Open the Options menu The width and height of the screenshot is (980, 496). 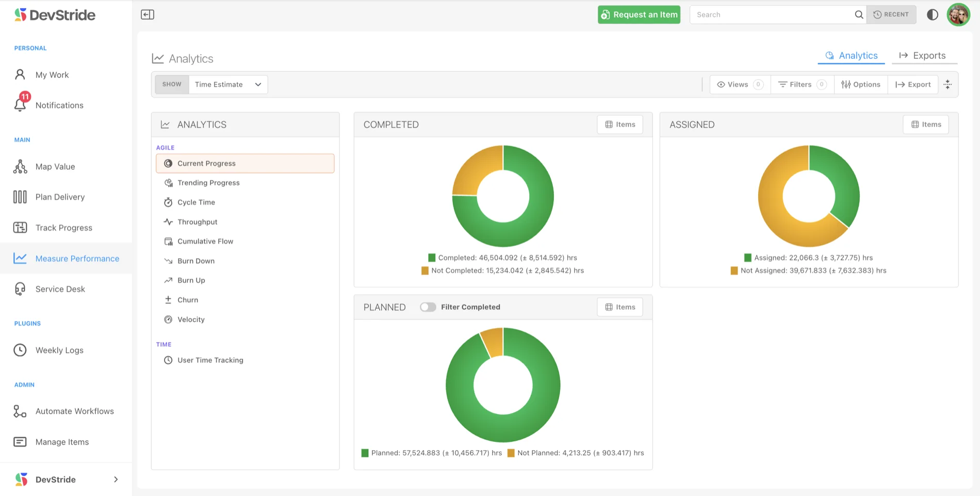click(861, 85)
